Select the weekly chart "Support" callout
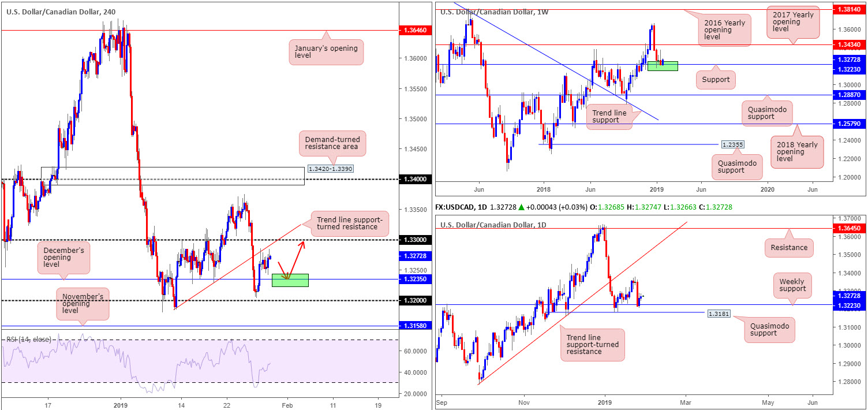The image size is (868, 410). (716, 80)
